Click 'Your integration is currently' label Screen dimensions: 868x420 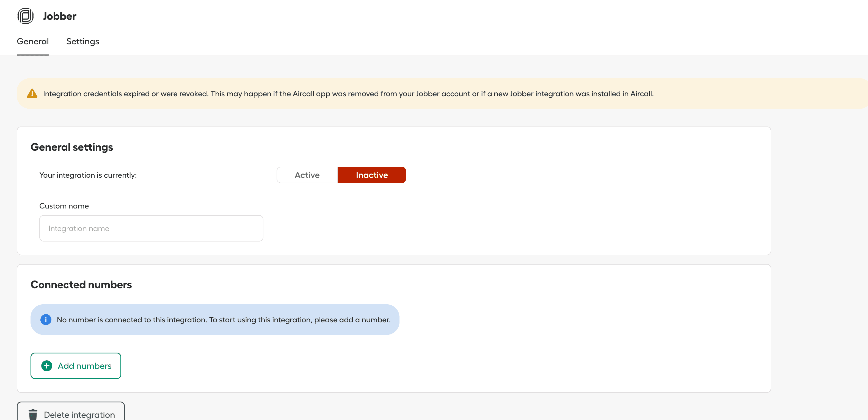click(x=88, y=175)
